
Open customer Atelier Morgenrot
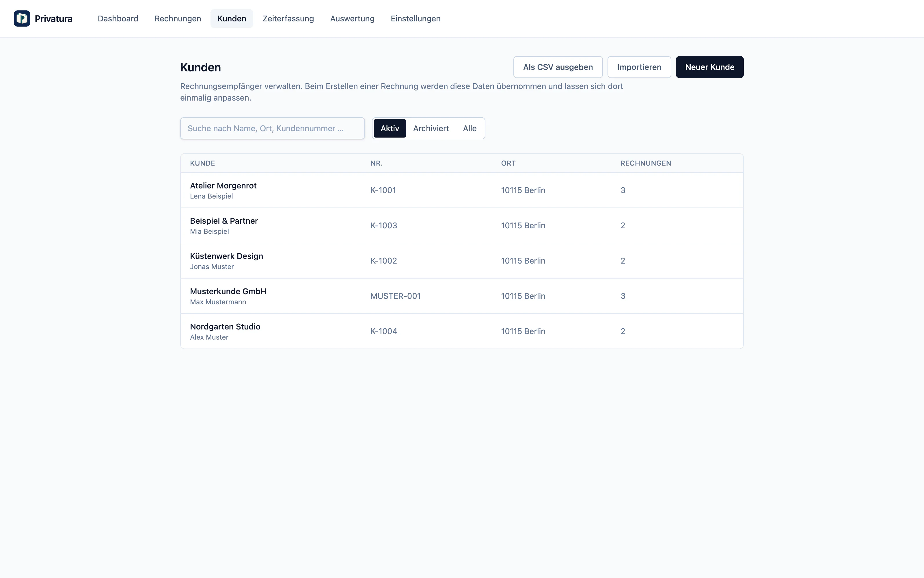point(223,186)
